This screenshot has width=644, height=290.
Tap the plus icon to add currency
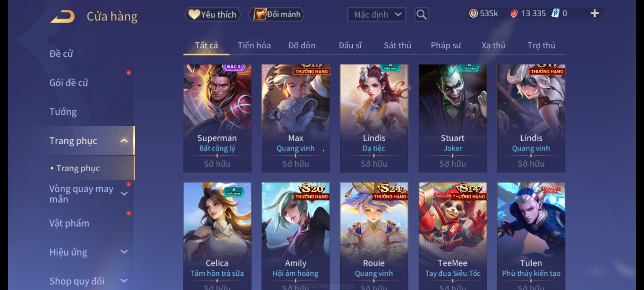[595, 13]
